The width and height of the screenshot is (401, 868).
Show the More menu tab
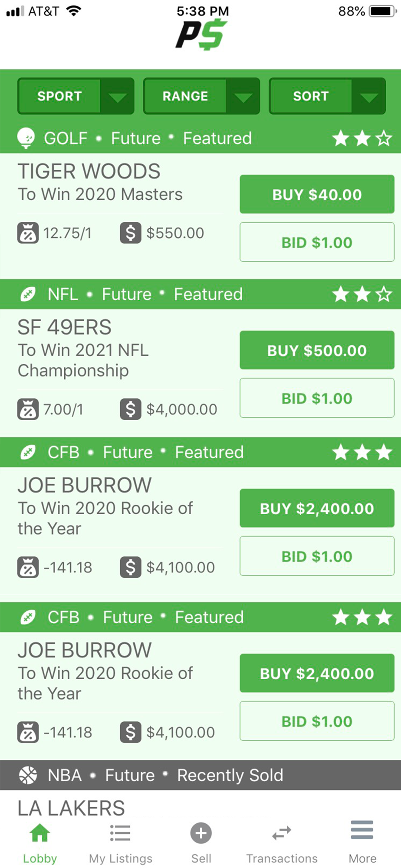362,843
